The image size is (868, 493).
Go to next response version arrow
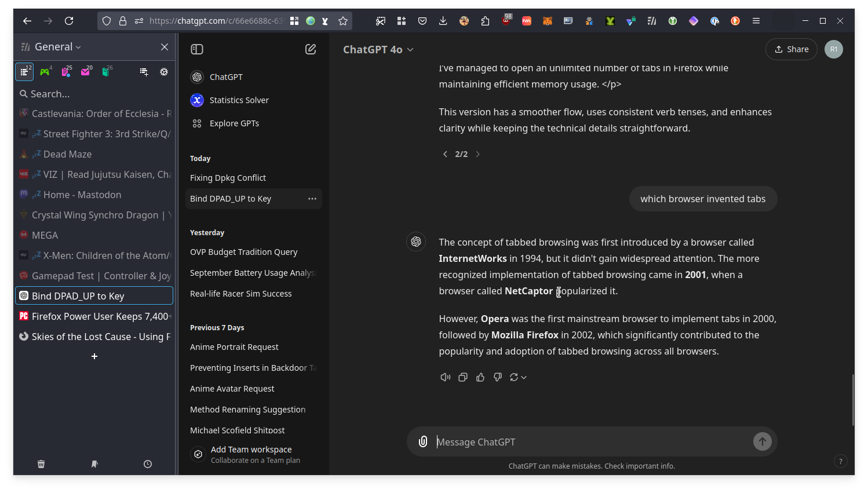click(477, 154)
